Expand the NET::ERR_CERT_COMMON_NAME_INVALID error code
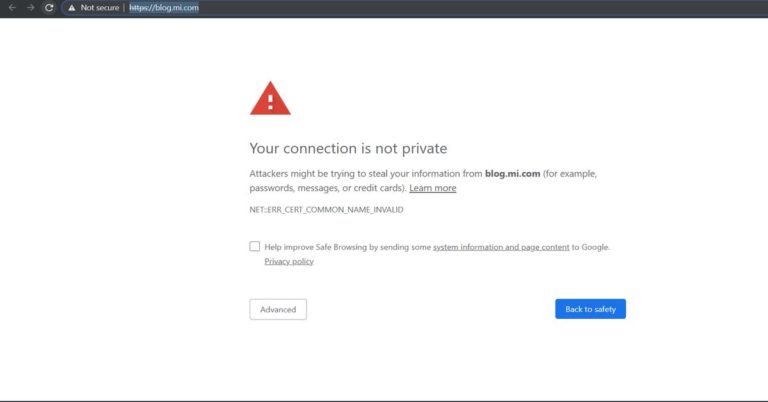The image size is (768, 402). tap(326, 210)
